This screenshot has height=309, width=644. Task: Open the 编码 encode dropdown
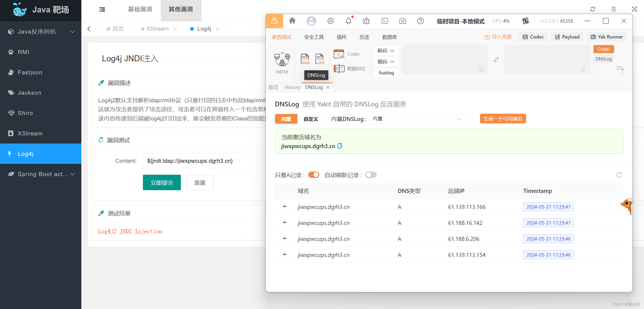pos(386,62)
